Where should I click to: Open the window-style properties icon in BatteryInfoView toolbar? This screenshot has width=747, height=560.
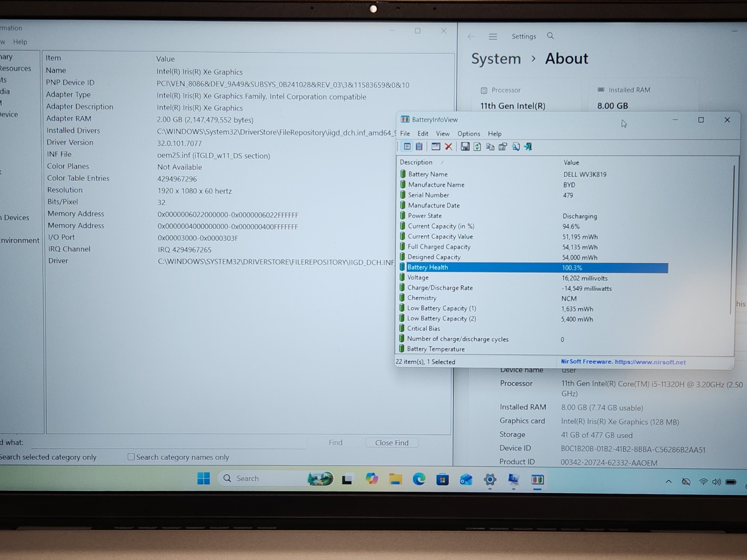point(436,147)
